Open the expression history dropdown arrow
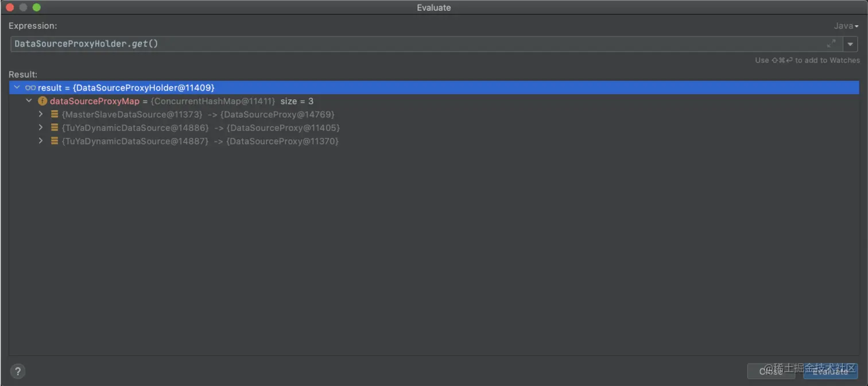 click(850, 44)
